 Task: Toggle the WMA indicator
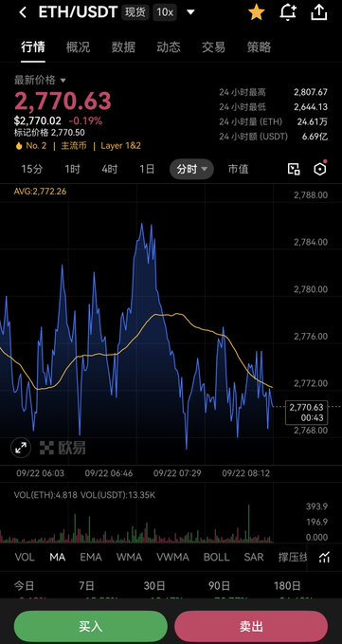pyautogui.click(x=129, y=557)
